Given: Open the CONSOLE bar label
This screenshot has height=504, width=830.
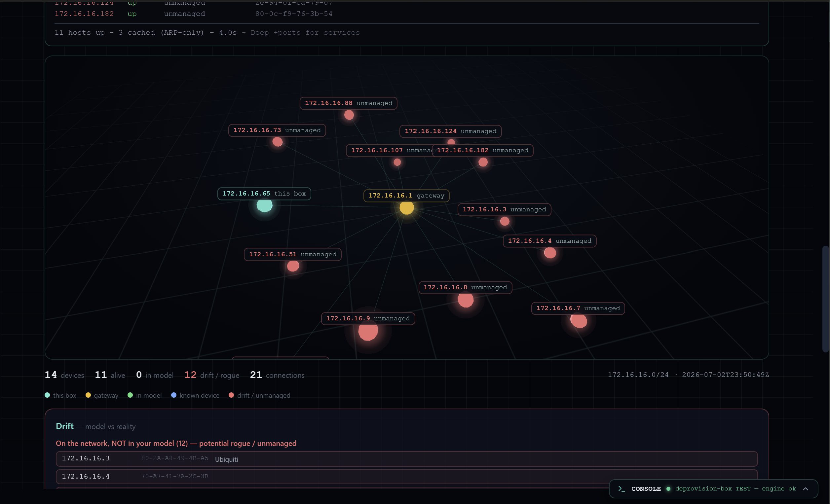Looking at the screenshot, I should (646, 488).
